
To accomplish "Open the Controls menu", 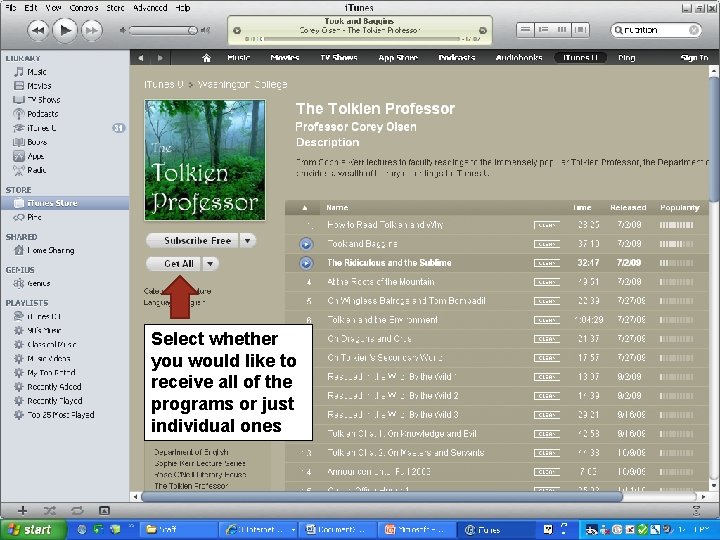I will [x=84, y=8].
